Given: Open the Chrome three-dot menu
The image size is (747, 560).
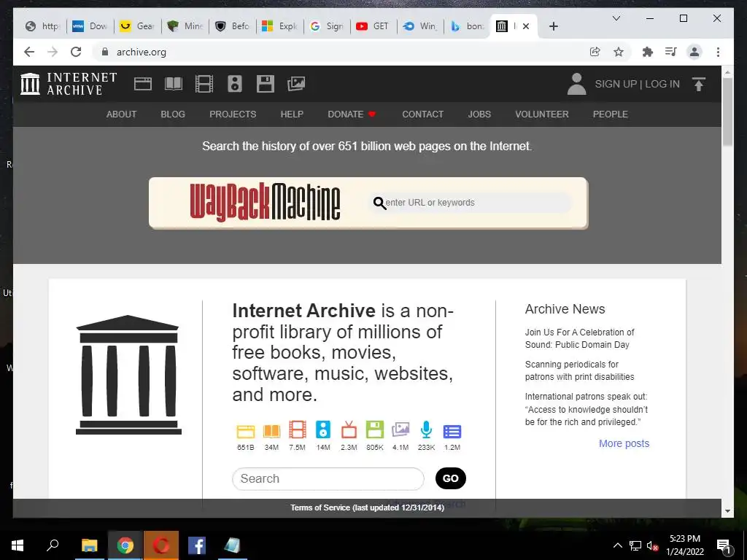Looking at the screenshot, I should coord(718,52).
